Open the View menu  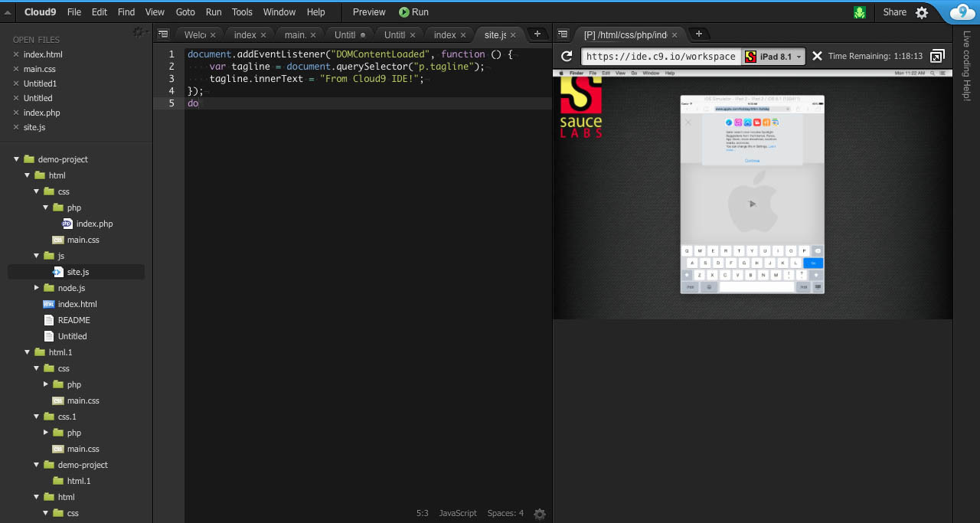tap(155, 12)
